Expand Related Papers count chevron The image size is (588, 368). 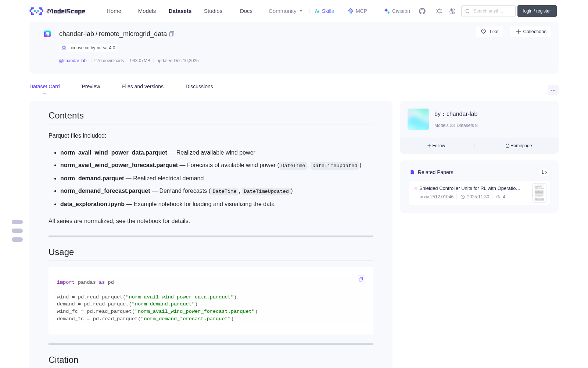[544, 172]
